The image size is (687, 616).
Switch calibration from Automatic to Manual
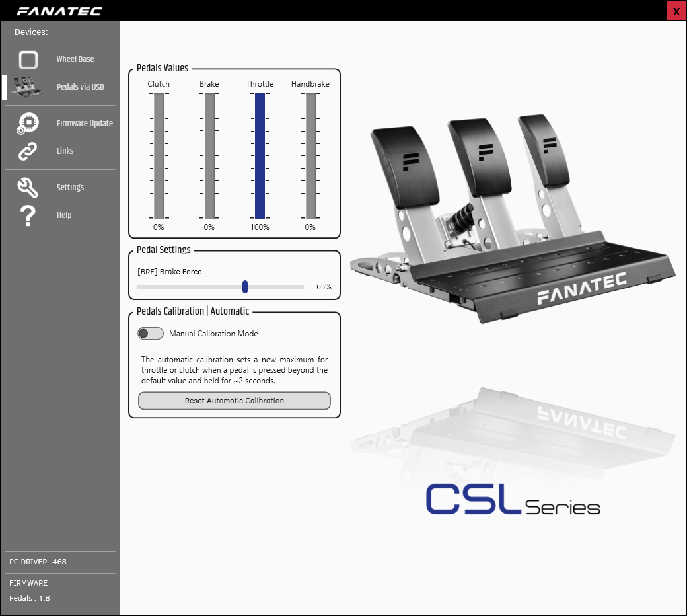[150, 333]
